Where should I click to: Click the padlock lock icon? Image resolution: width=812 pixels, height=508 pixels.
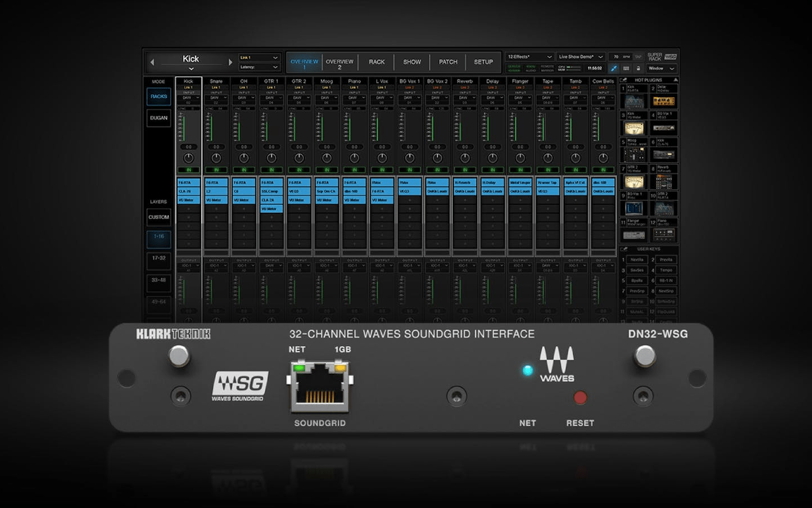tap(638, 68)
